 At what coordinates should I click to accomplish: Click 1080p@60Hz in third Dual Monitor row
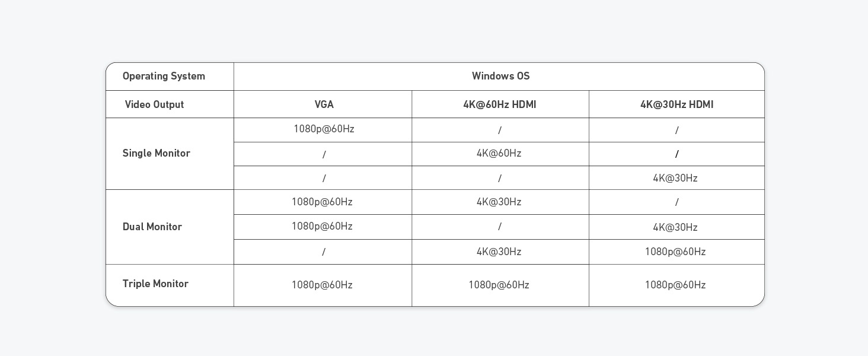675,252
